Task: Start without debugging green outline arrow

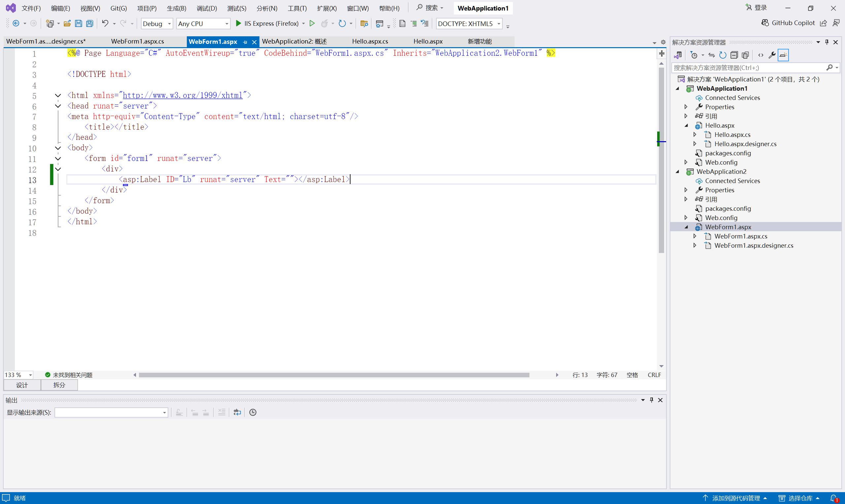Action: [x=312, y=23]
